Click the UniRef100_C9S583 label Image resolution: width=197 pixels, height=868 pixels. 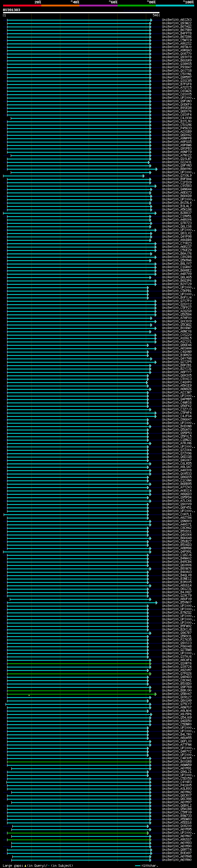pyautogui.click(x=176, y=186)
